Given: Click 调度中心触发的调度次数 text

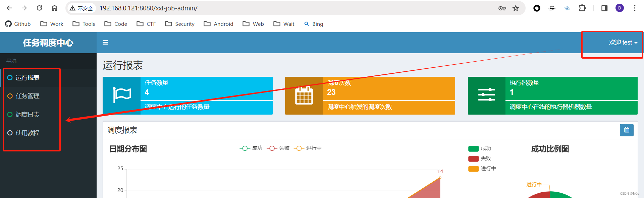Looking at the screenshot, I should click(360, 107).
